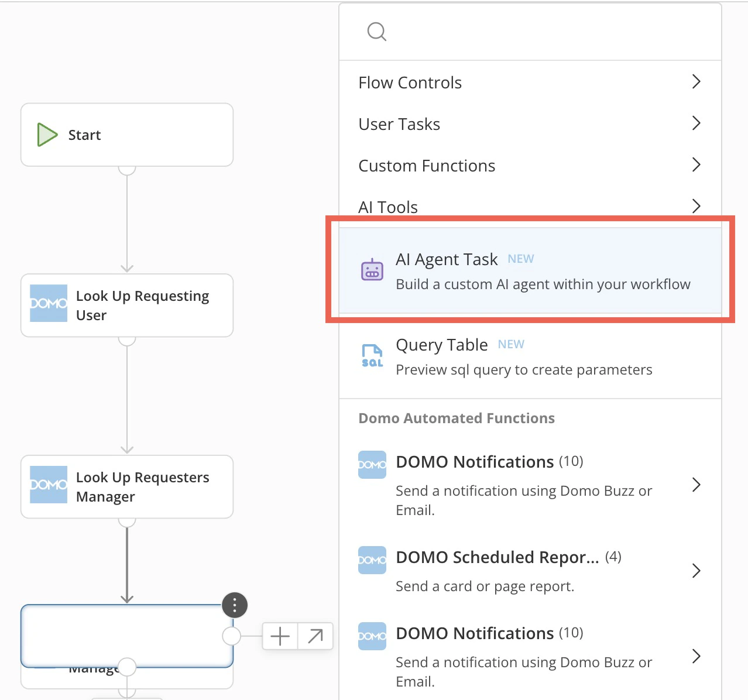Click Domo logo on Look Up Requesting User
This screenshot has width=748, height=700.
(49, 303)
